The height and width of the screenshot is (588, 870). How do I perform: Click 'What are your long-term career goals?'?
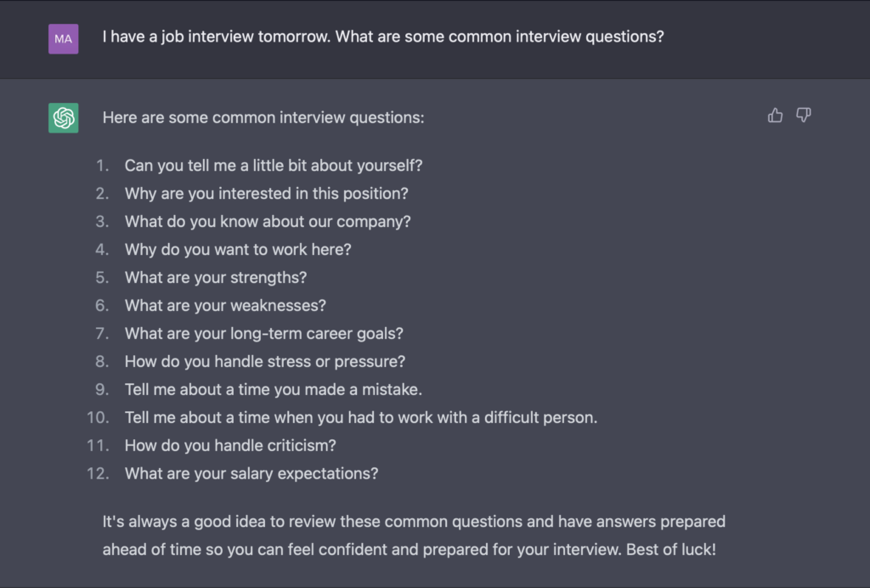tap(264, 333)
